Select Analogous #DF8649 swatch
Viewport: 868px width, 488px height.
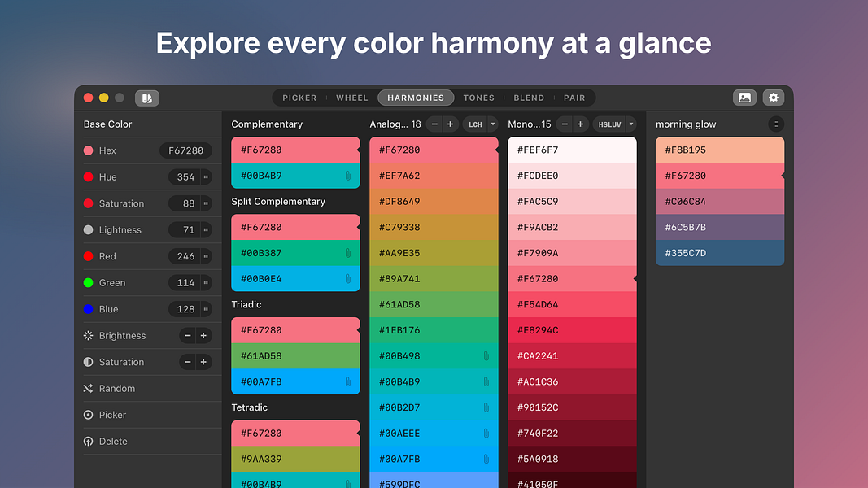pyautogui.click(x=434, y=202)
